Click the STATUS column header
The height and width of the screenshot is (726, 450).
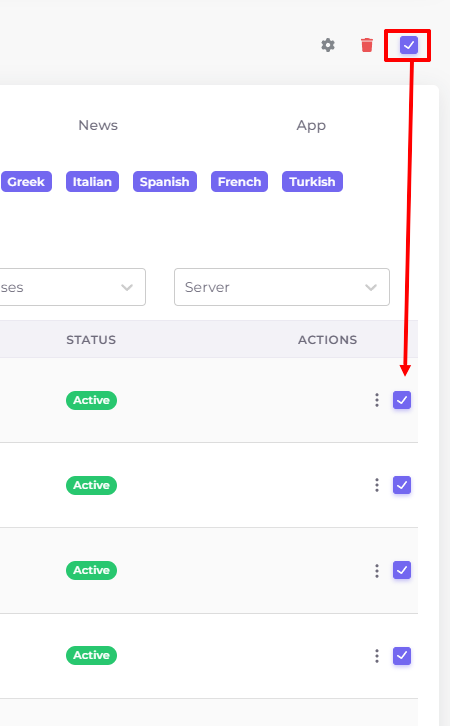[x=91, y=340]
